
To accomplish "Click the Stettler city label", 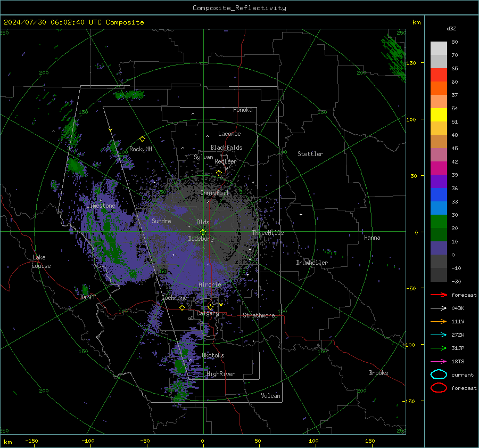I will tap(310, 154).
